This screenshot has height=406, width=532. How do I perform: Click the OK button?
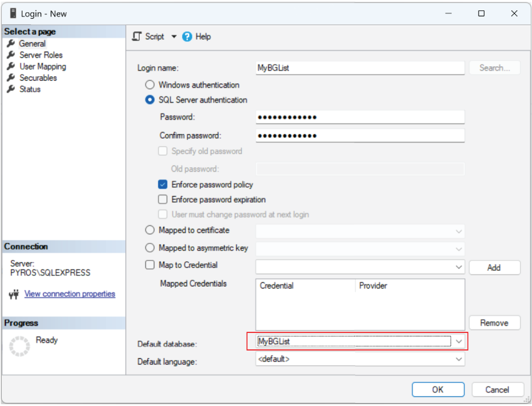[x=438, y=390]
